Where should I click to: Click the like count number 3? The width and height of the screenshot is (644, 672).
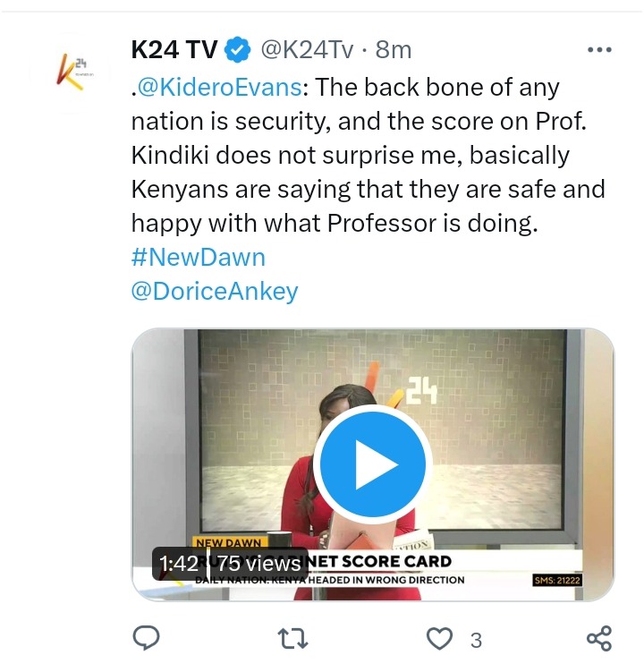click(476, 640)
